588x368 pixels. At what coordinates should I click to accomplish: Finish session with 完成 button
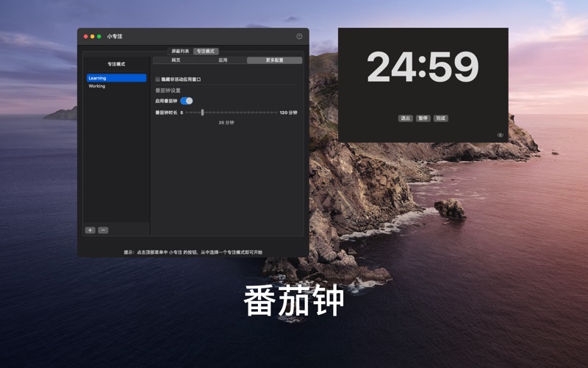[x=440, y=118]
